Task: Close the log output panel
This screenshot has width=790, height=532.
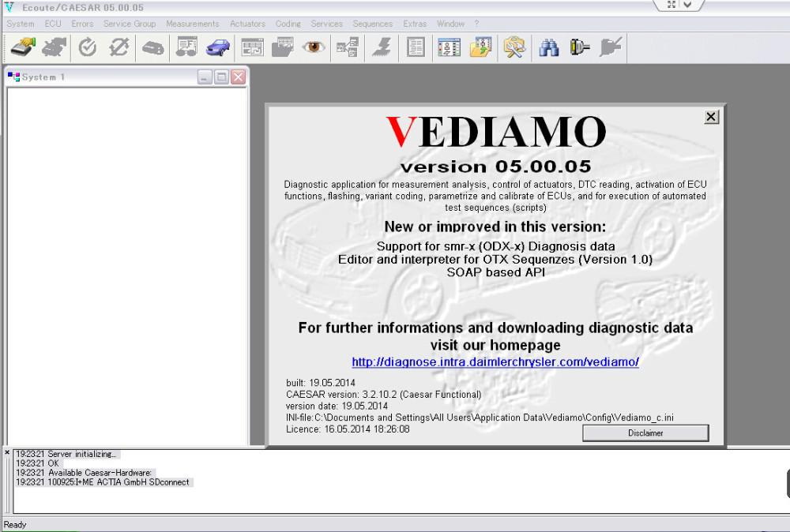Action: [x=7, y=452]
